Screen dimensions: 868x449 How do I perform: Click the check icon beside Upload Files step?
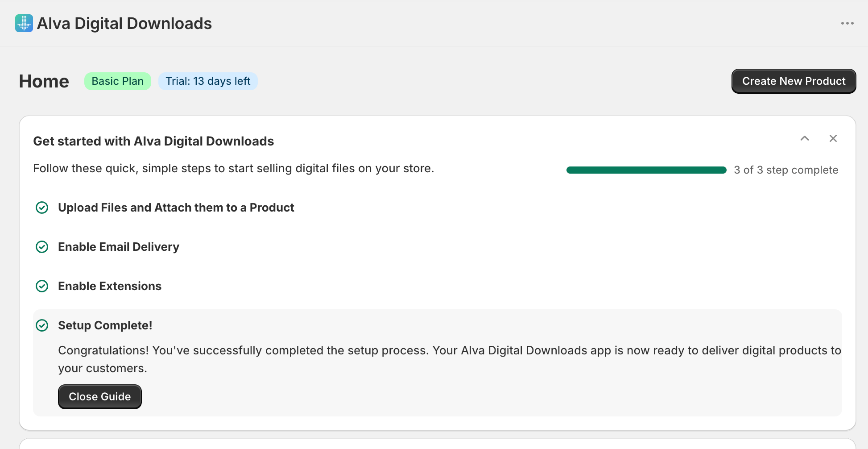pyautogui.click(x=42, y=208)
